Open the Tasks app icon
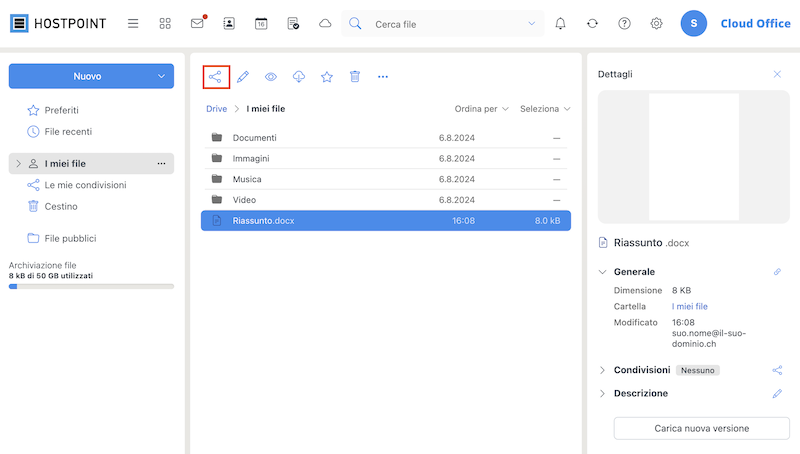Image resolution: width=800 pixels, height=454 pixels. pos(293,23)
